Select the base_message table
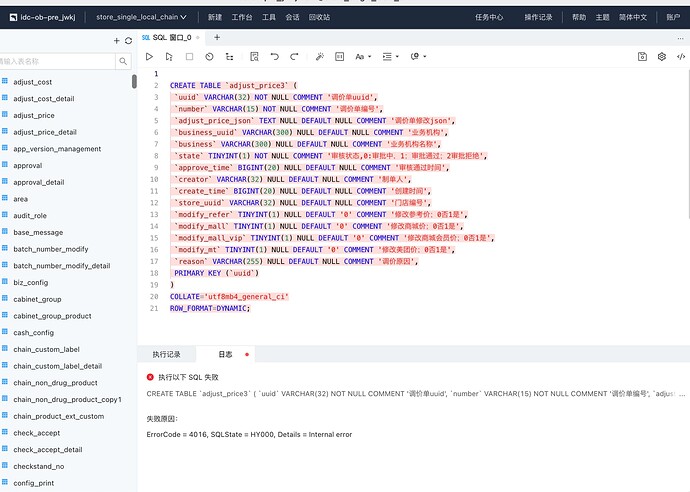The image size is (690, 492). coord(38,232)
